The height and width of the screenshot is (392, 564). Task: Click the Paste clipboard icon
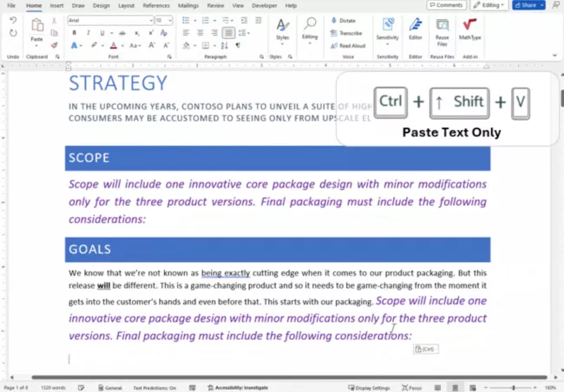tap(36, 25)
